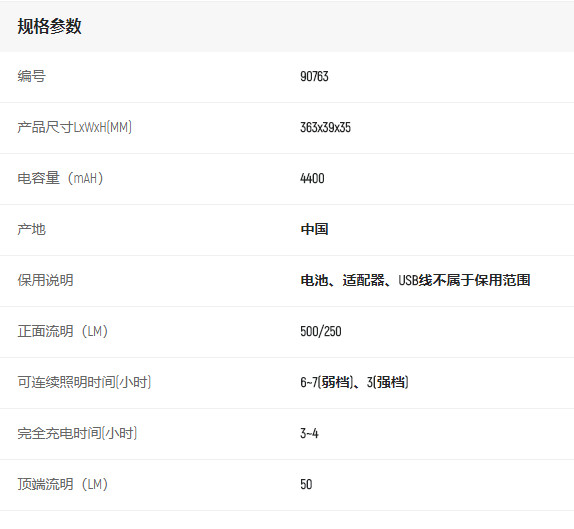The image size is (574, 529).
Task: Select the 电容量 (mAH) label
Action: [60, 178]
